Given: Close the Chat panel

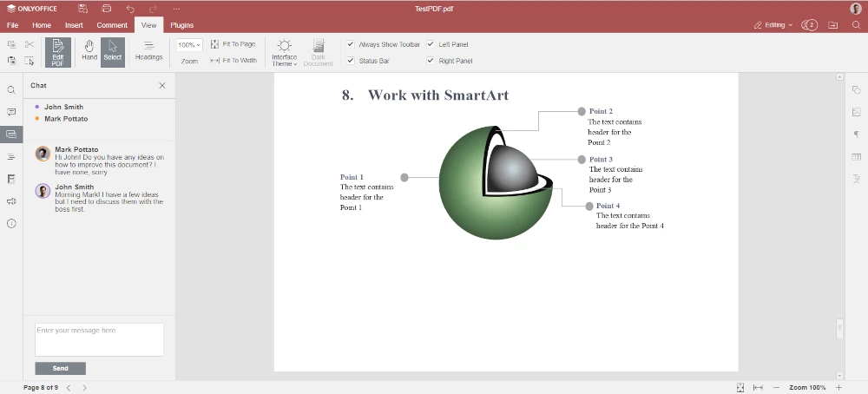Looking at the screenshot, I should [162, 85].
